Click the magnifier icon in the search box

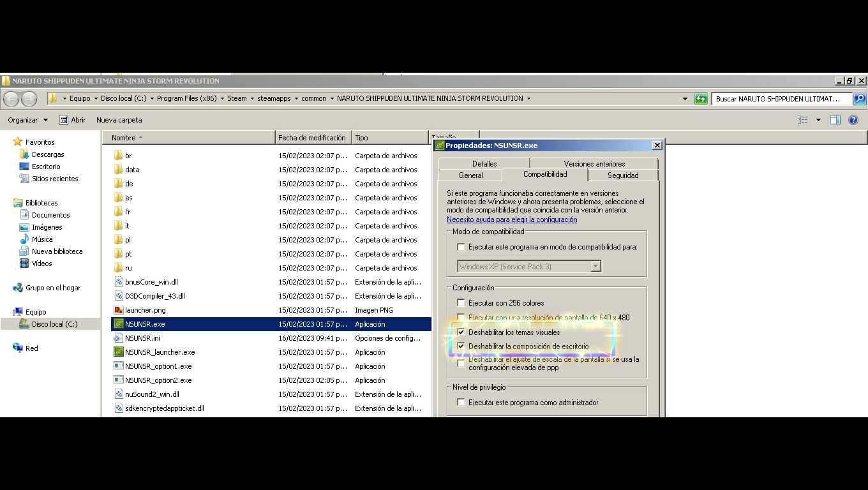click(x=860, y=99)
